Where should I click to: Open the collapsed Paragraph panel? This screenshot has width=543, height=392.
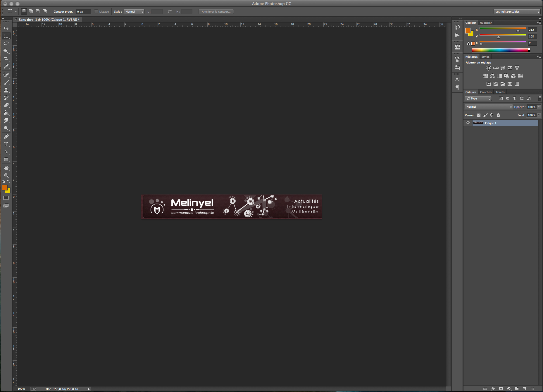point(457,87)
